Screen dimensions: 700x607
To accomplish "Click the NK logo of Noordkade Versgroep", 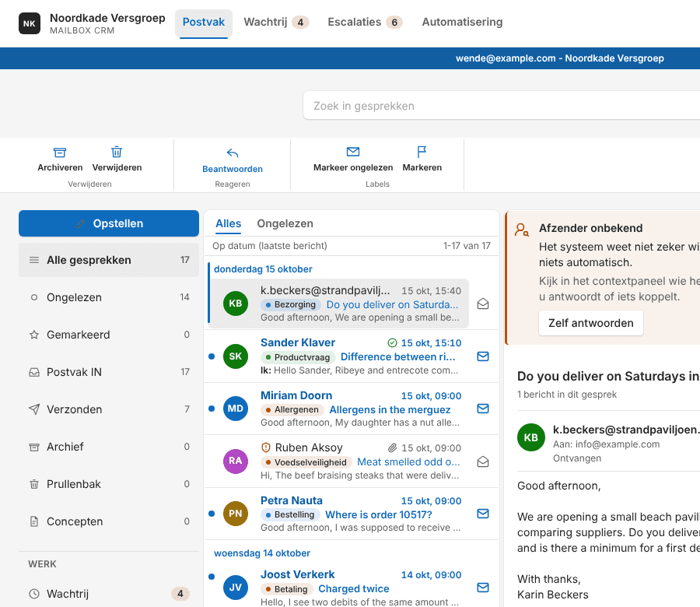I will click(30, 23).
